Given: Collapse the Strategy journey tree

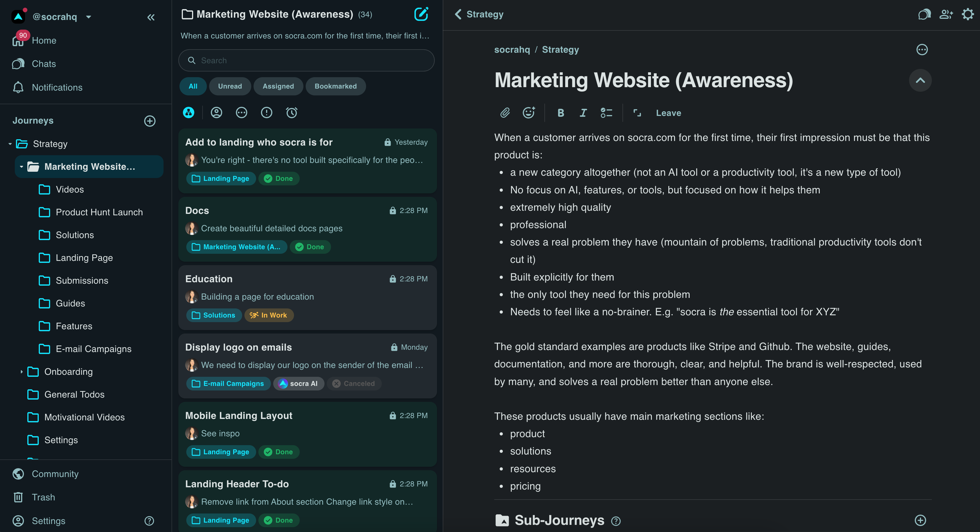Looking at the screenshot, I should [10, 144].
